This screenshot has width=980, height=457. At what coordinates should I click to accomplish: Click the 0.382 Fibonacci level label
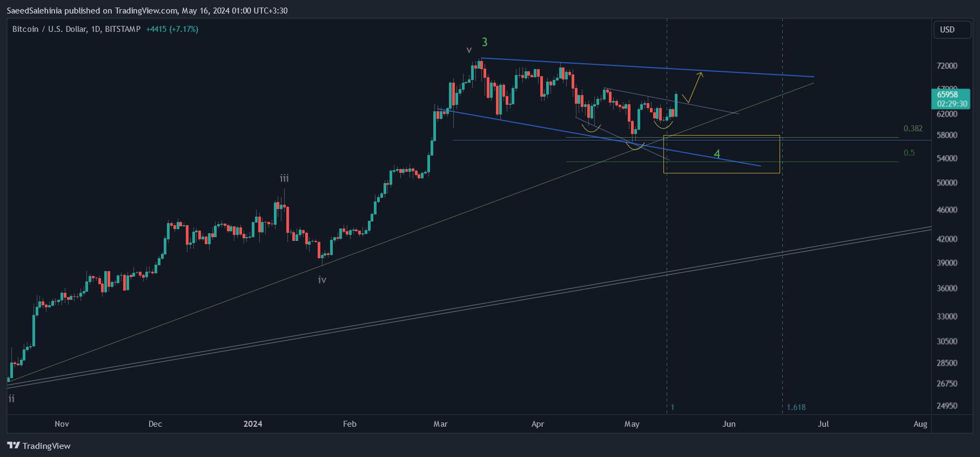pos(913,129)
